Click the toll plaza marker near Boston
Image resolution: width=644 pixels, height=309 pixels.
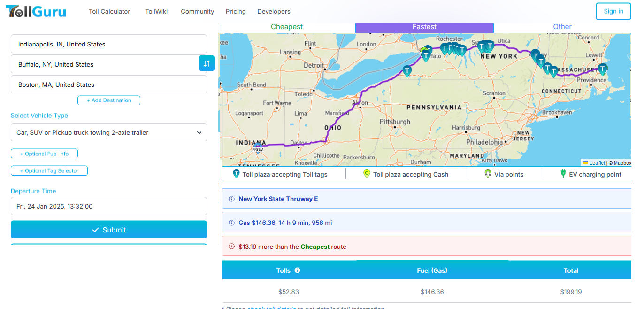tap(602, 70)
